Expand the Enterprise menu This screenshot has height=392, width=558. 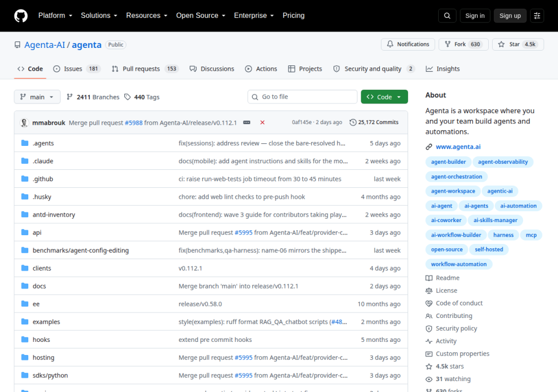[254, 16]
